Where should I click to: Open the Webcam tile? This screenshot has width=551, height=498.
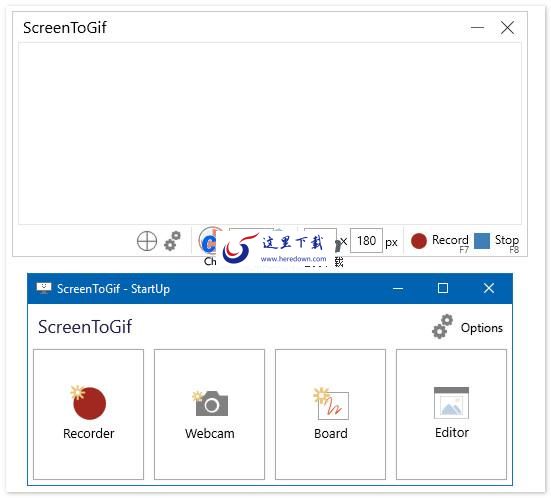[209, 414]
